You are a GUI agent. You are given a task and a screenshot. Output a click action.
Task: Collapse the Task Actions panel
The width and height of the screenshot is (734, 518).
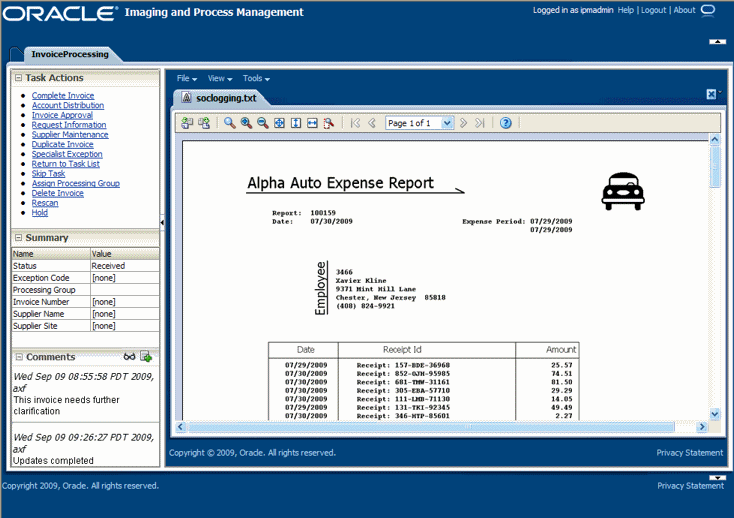click(x=18, y=78)
